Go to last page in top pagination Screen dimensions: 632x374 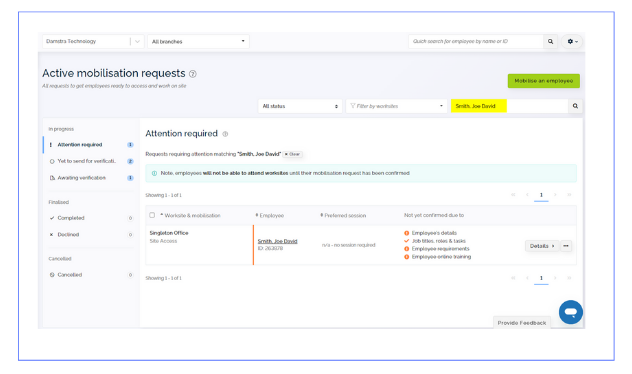point(569,195)
